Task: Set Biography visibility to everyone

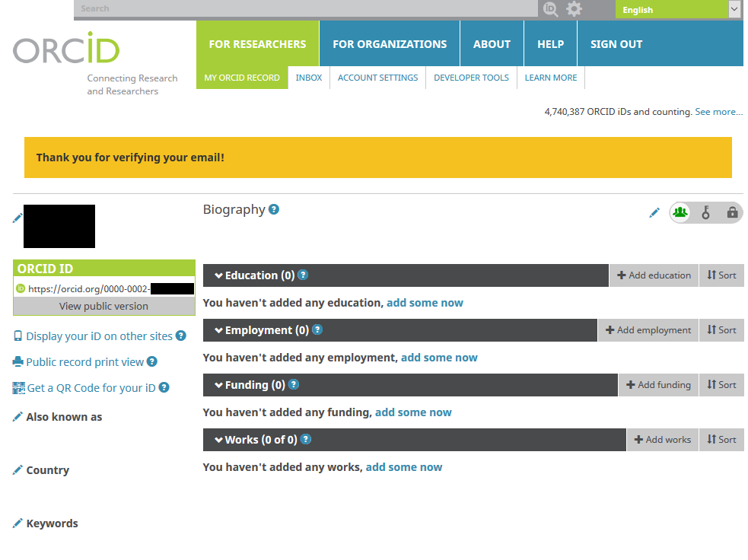Action: pos(680,213)
